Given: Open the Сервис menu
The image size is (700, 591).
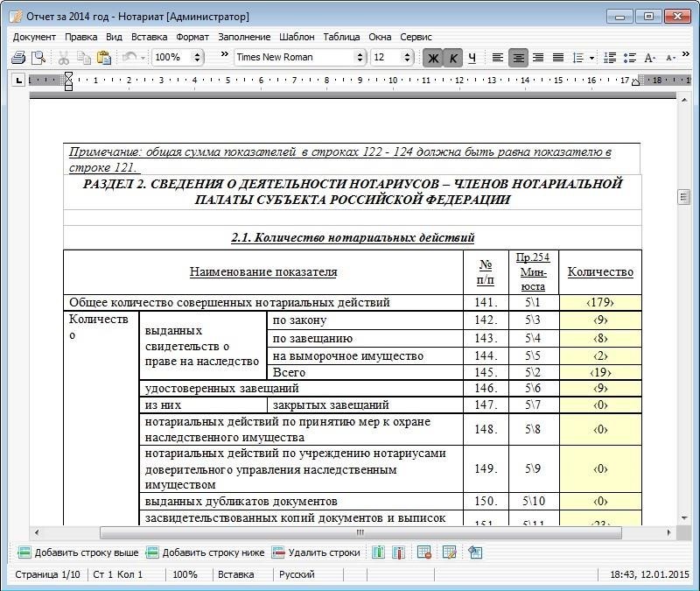Looking at the screenshot, I should pos(416,37).
